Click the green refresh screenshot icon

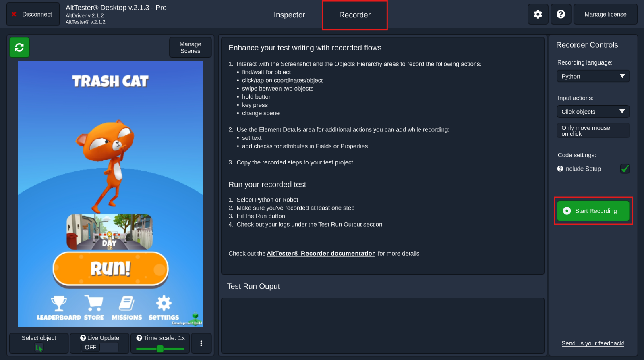point(19,48)
